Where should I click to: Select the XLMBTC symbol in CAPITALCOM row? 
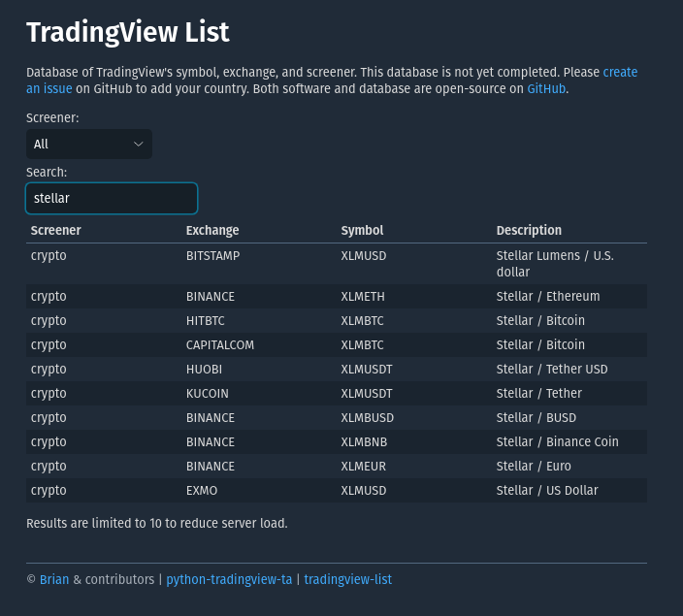click(363, 345)
